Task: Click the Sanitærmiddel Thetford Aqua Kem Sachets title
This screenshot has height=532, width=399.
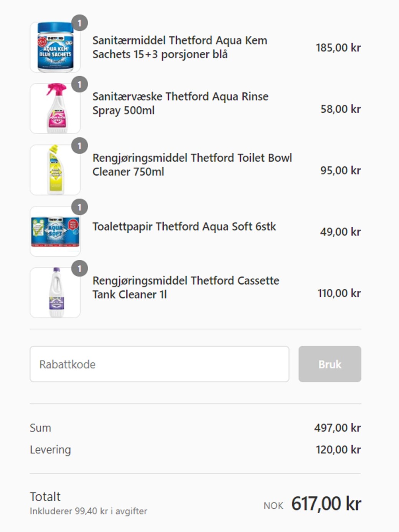Action: pyautogui.click(x=180, y=47)
